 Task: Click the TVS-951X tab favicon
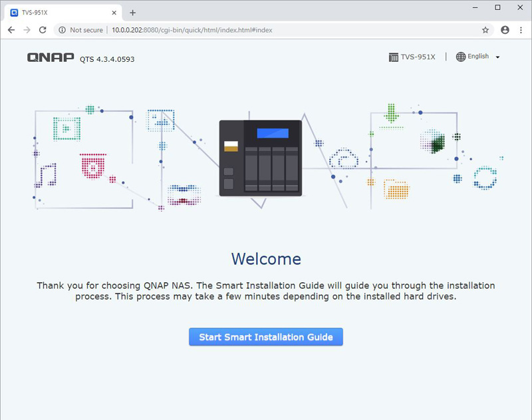[x=14, y=13]
